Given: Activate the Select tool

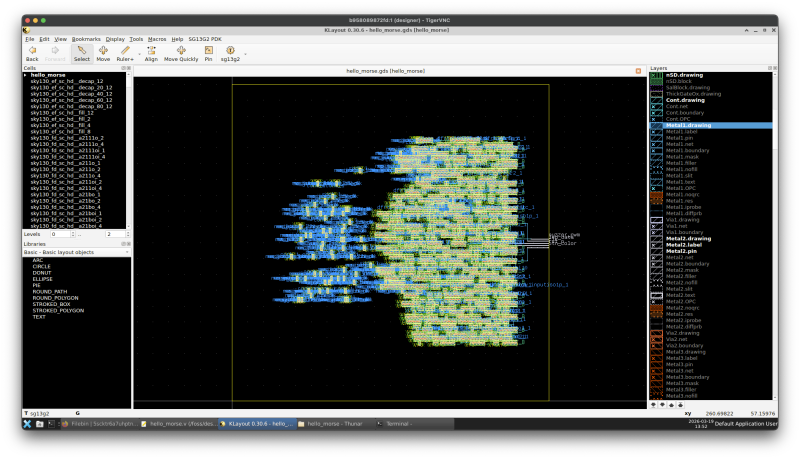Looking at the screenshot, I should click(x=81, y=52).
